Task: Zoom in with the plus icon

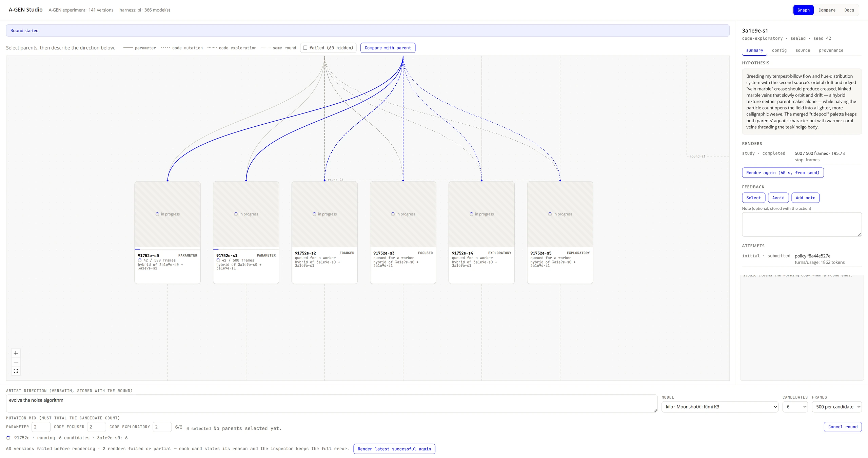Action: click(x=16, y=353)
